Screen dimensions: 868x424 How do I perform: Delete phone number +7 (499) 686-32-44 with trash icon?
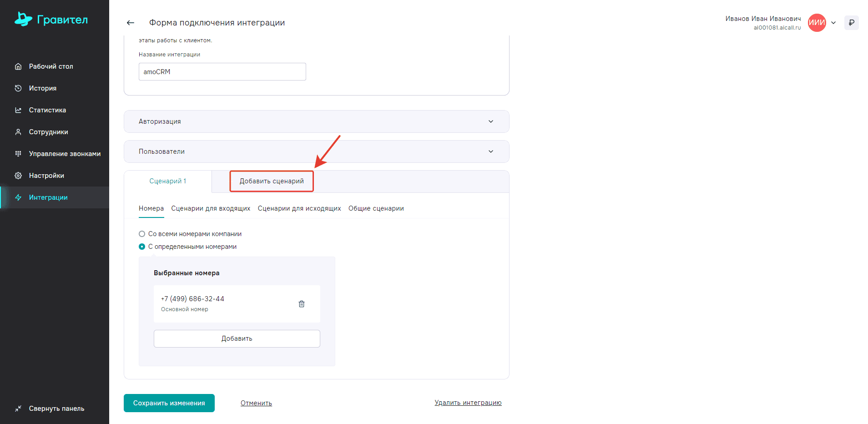(301, 304)
